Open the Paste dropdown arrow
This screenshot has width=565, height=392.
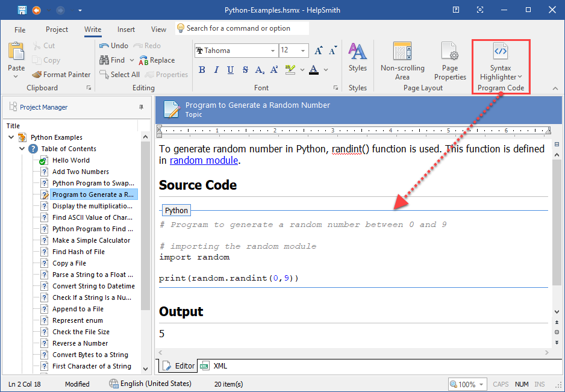click(16, 76)
